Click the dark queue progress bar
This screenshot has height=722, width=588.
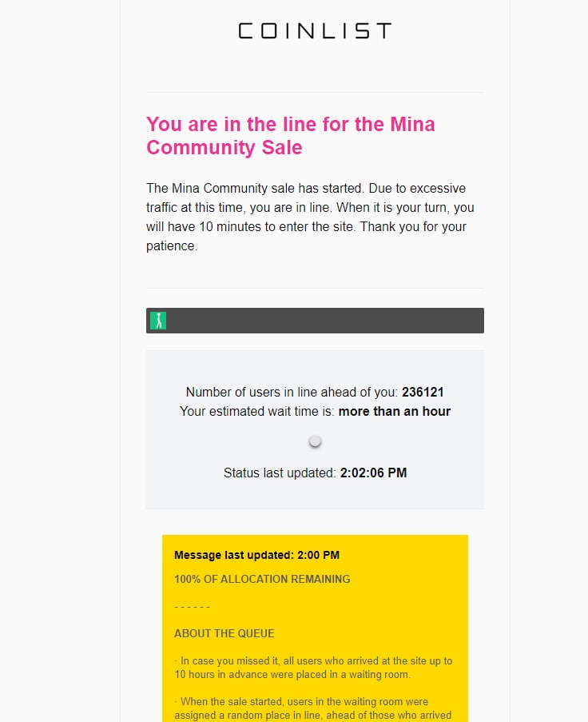pyautogui.click(x=315, y=321)
